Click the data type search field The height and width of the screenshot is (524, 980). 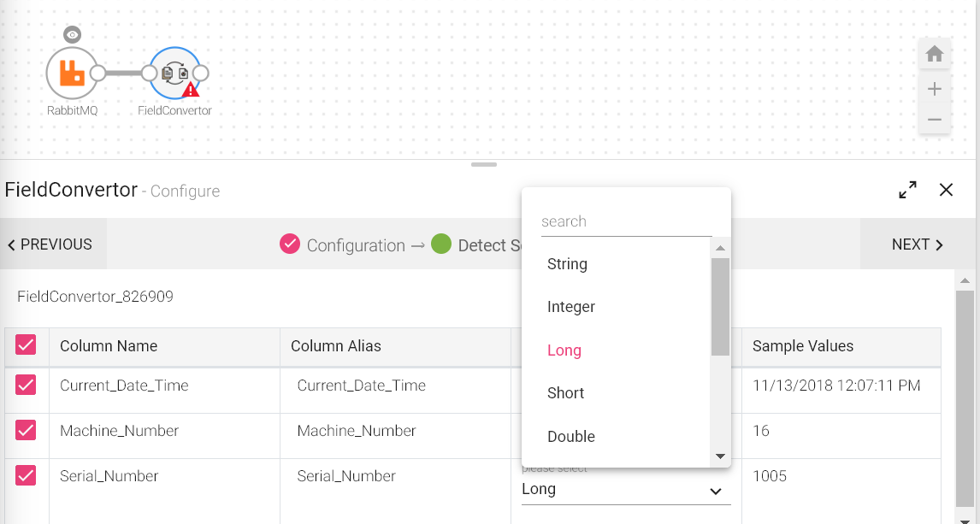pyautogui.click(x=626, y=221)
